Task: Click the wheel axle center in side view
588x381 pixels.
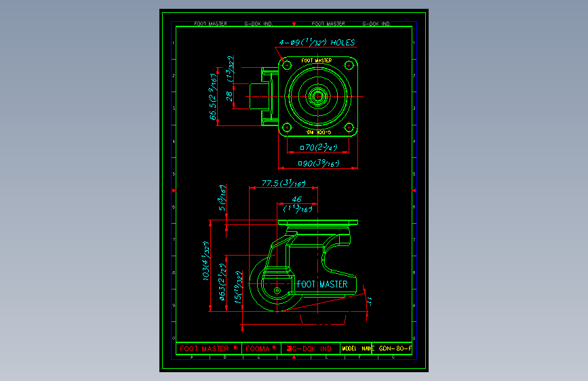Action: [x=277, y=291]
